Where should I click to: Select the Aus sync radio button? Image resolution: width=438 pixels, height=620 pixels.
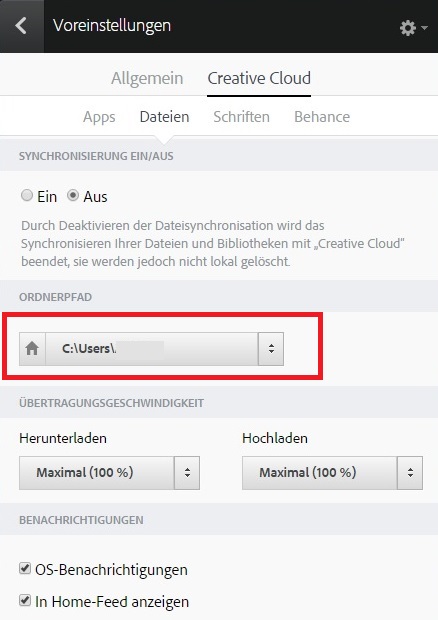pos(73,195)
